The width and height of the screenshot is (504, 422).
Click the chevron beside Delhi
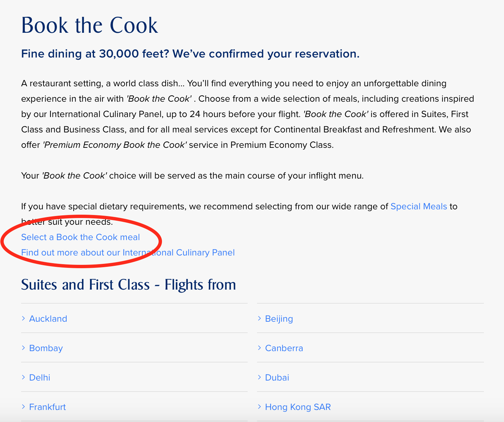[x=23, y=377]
